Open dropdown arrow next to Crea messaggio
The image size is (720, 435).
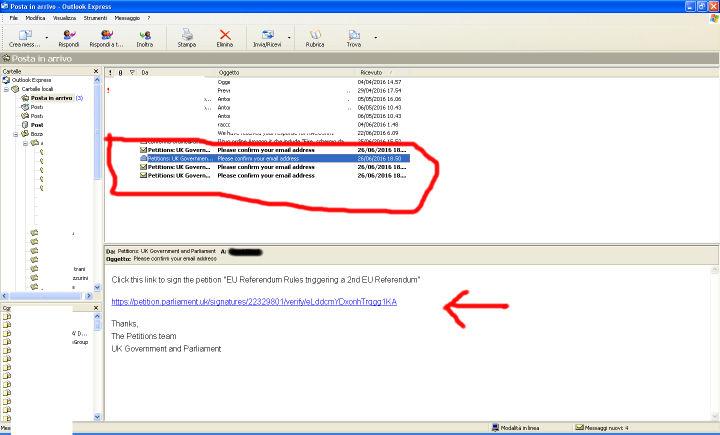(x=47, y=37)
